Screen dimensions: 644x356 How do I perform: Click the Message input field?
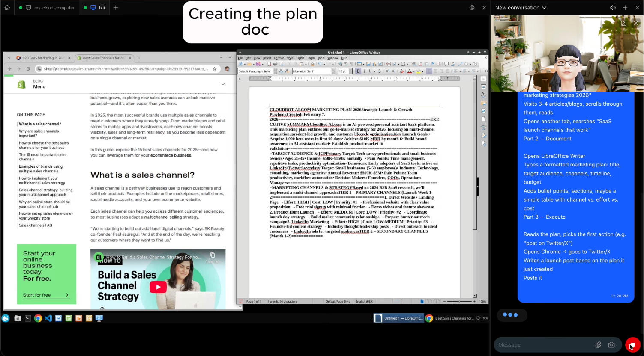pos(544,345)
